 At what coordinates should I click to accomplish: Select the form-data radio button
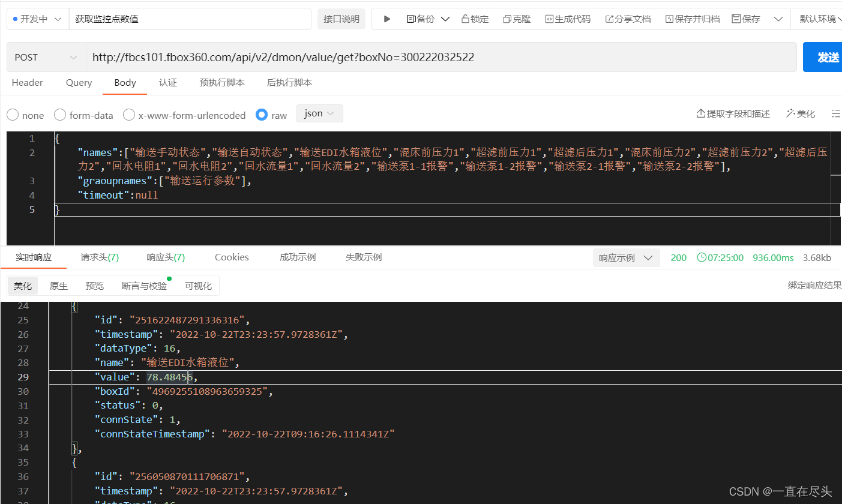click(x=60, y=115)
